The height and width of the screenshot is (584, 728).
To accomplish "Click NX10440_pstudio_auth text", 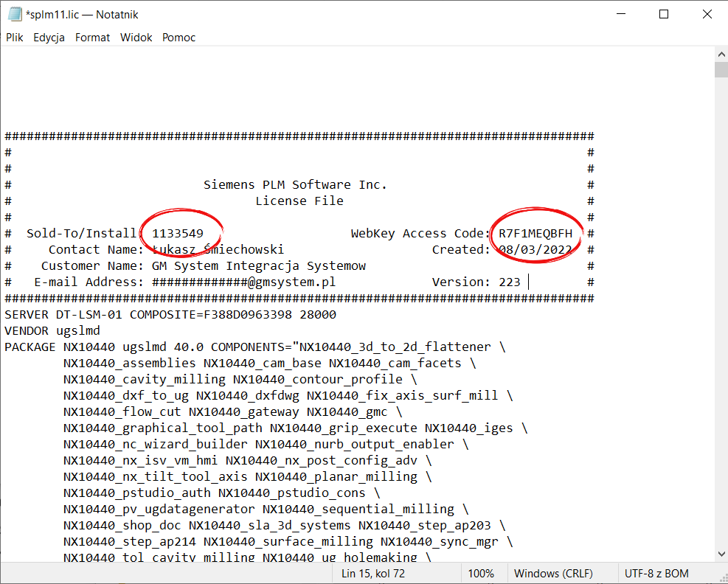I will [137, 493].
